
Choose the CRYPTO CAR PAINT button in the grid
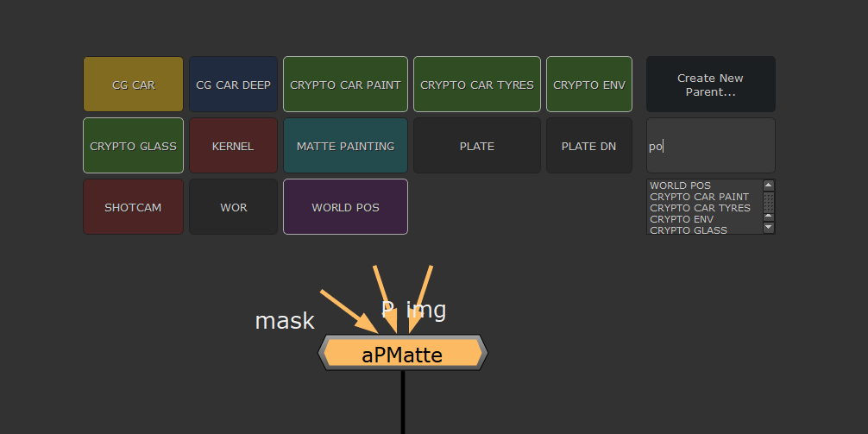[x=345, y=85]
